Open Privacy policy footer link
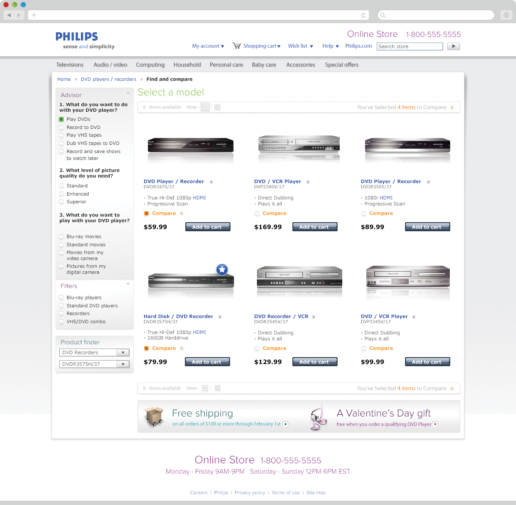Screen dimensions: 516x505 250,492
